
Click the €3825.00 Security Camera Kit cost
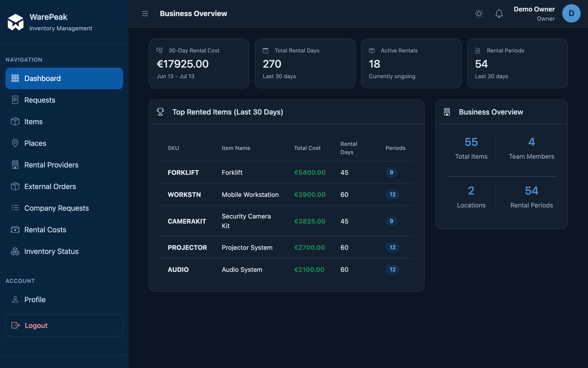310,221
